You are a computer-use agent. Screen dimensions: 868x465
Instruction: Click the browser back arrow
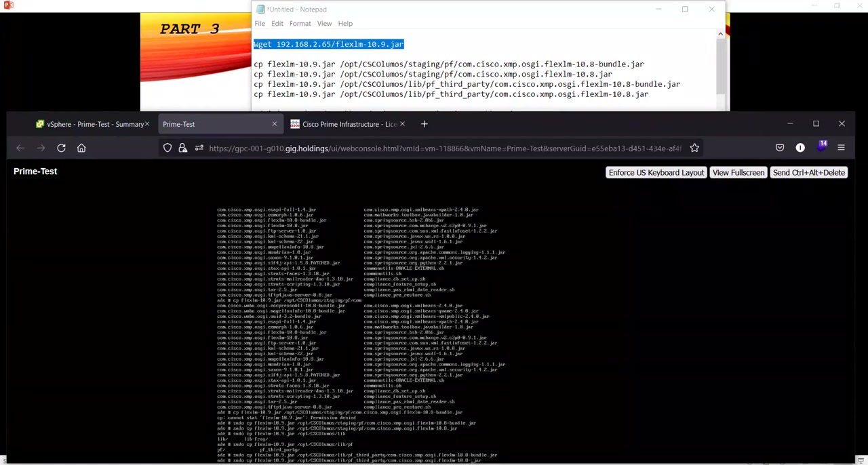coord(20,148)
